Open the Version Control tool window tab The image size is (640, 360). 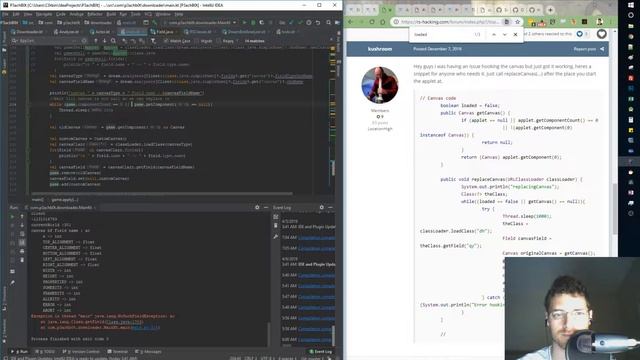(81, 351)
